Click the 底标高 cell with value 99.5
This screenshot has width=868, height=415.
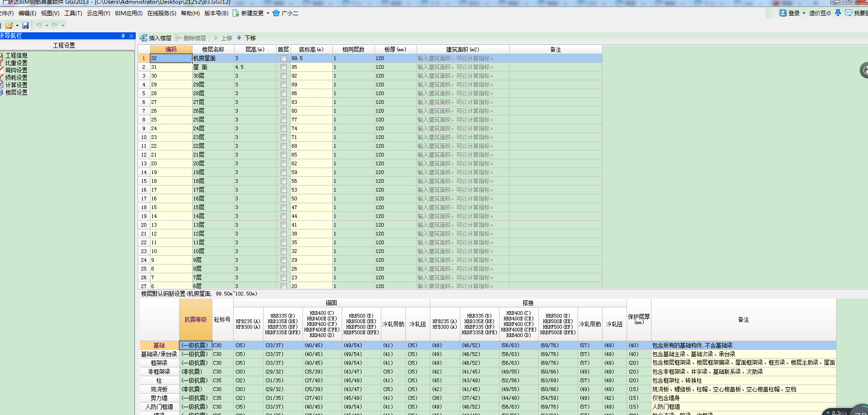(311, 58)
